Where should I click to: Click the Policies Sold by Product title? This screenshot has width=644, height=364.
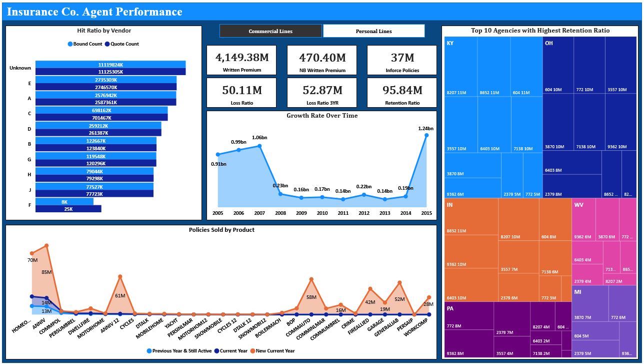coord(221,230)
